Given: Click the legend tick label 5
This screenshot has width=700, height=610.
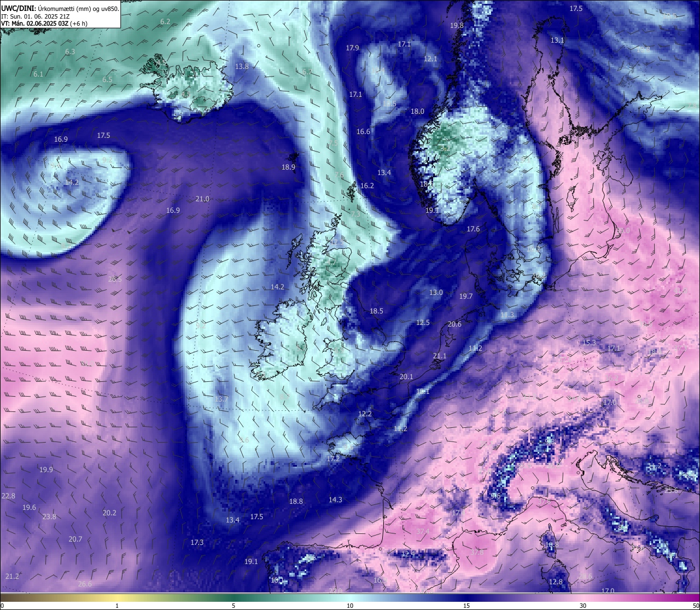Looking at the screenshot, I should click(234, 606).
